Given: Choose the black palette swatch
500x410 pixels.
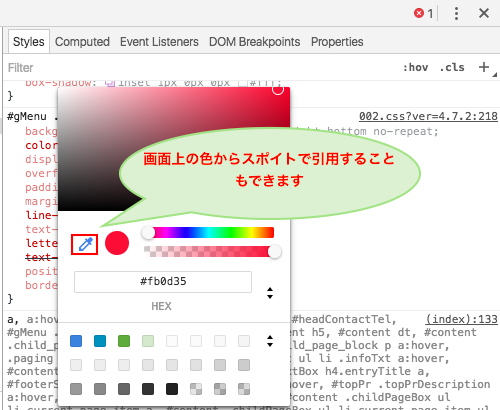Looking at the screenshot, I should point(172,389).
